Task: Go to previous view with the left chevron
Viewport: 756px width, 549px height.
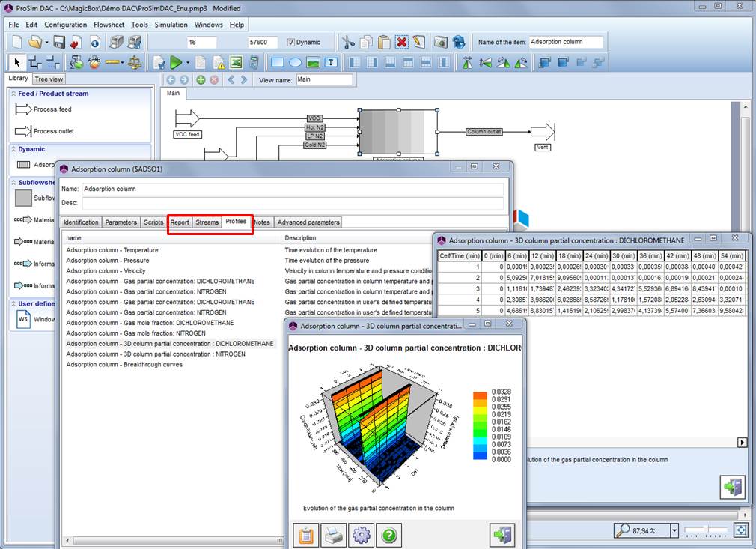Action: (231, 80)
